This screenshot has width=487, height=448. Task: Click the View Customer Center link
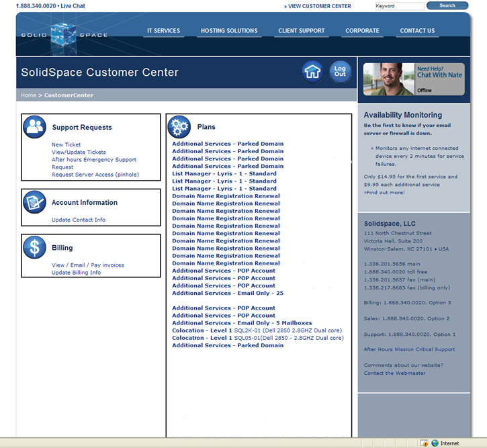(x=318, y=6)
